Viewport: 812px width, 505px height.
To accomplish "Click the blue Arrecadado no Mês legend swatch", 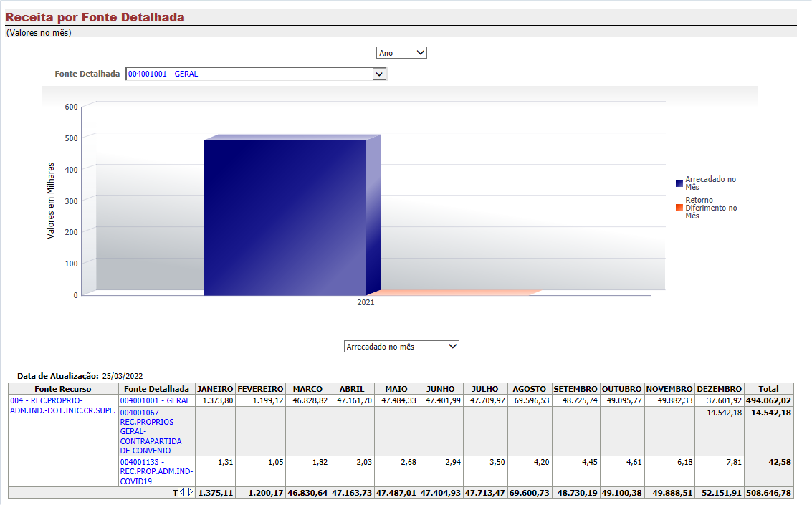I will click(679, 183).
